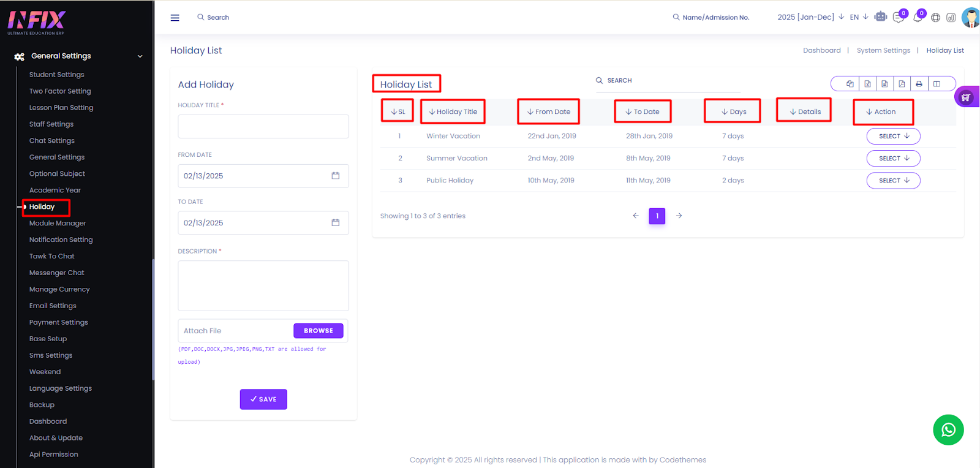The height and width of the screenshot is (468, 980).
Task: Sort the table by Days column
Action: [733, 111]
